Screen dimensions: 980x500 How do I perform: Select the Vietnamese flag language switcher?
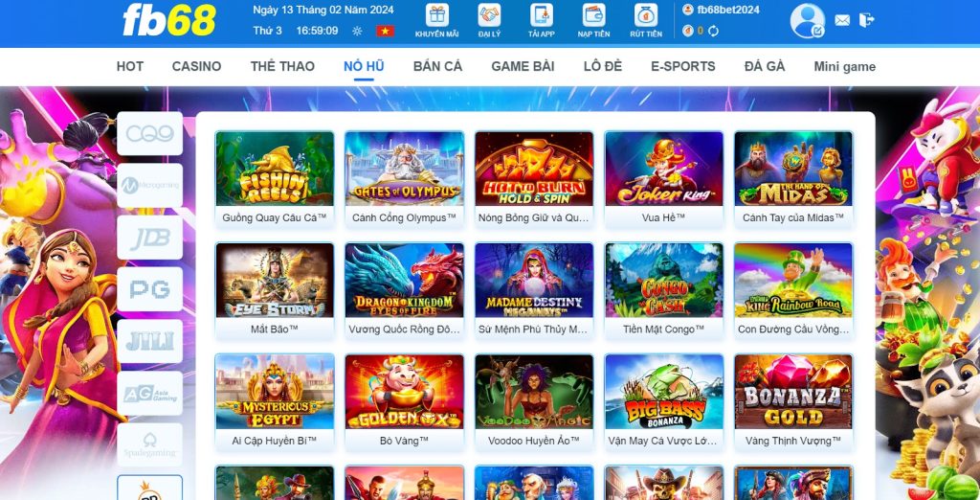pyautogui.click(x=385, y=31)
